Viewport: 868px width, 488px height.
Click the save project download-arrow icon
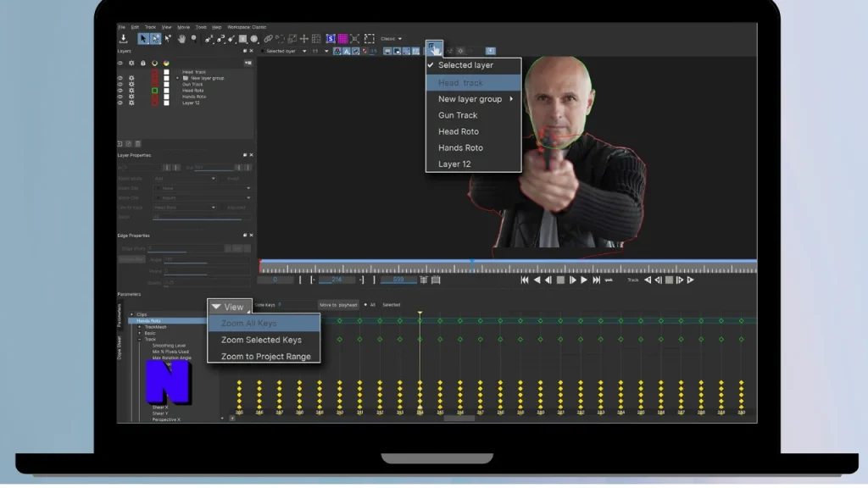124,38
